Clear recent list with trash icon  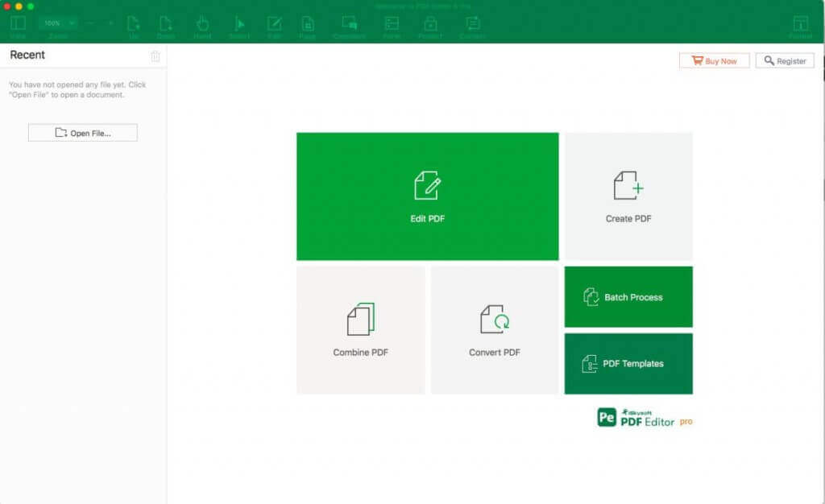tap(155, 56)
